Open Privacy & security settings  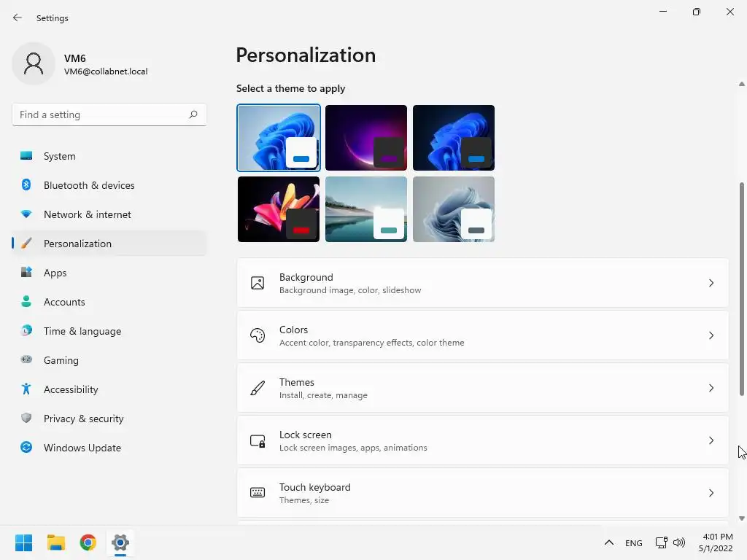(109, 418)
